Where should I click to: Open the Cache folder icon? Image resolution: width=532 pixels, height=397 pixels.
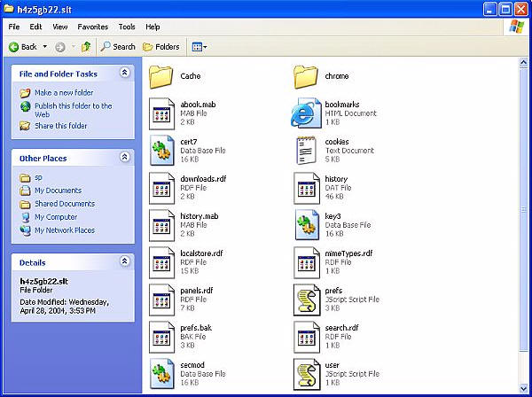[161, 78]
